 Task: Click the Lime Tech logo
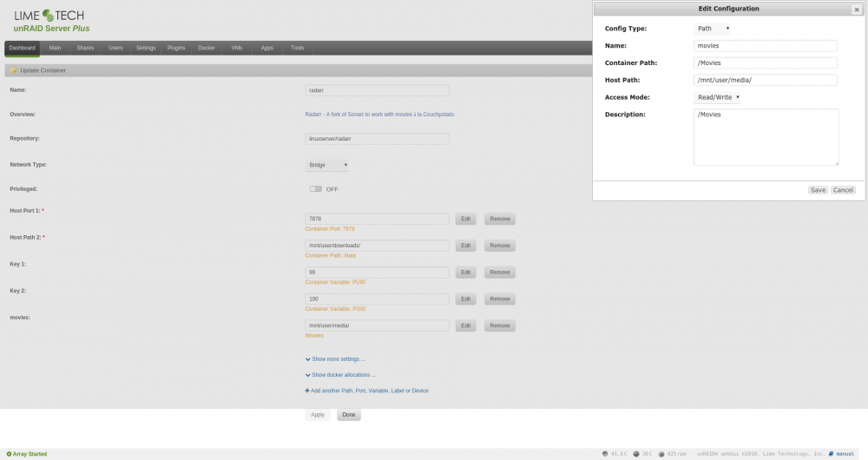(x=49, y=16)
